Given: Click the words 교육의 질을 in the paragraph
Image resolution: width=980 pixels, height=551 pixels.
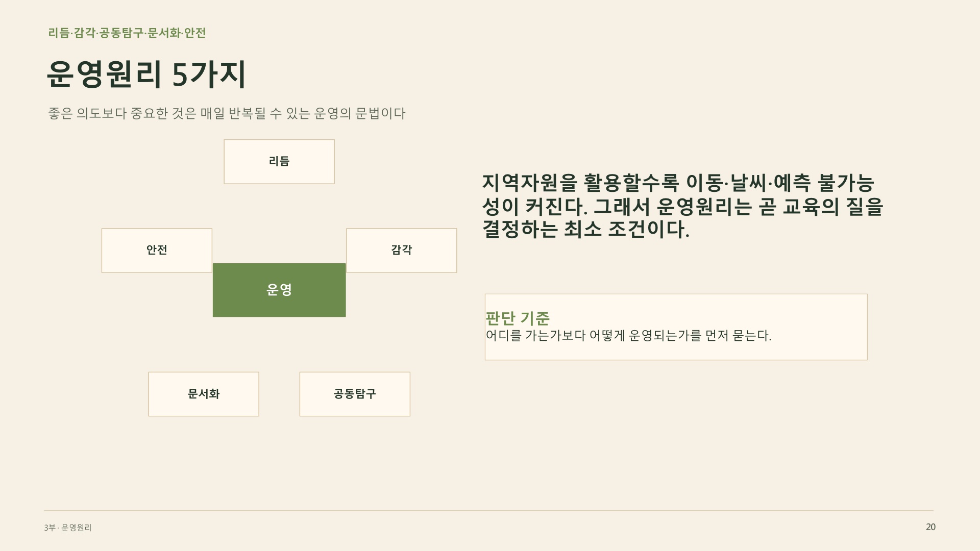Looking at the screenshot, I should 832,207.
